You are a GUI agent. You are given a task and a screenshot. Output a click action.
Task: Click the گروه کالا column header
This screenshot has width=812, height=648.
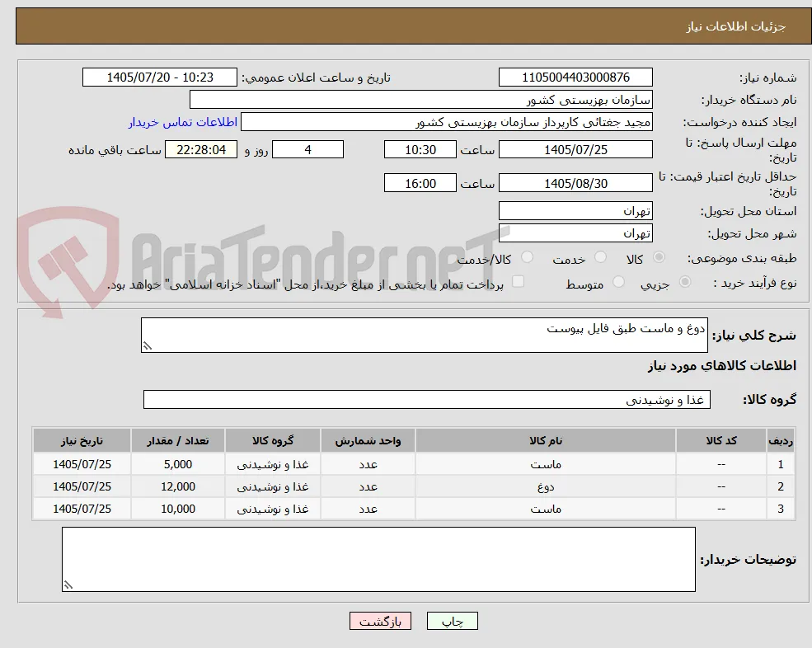click(273, 440)
